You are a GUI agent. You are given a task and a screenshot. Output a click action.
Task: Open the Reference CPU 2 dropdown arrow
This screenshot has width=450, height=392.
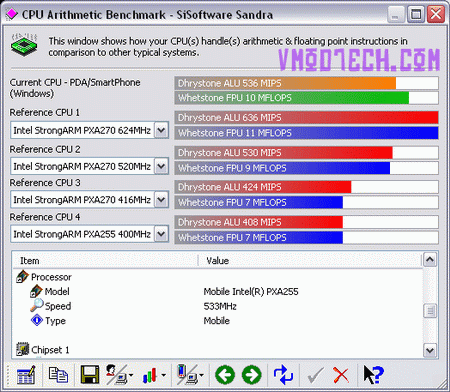161,166
